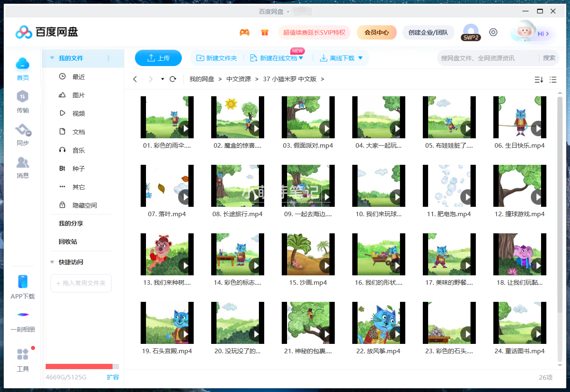Click 中文资源 in the breadcrumb path
Viewport: 570px width, 392px height.
239,79
